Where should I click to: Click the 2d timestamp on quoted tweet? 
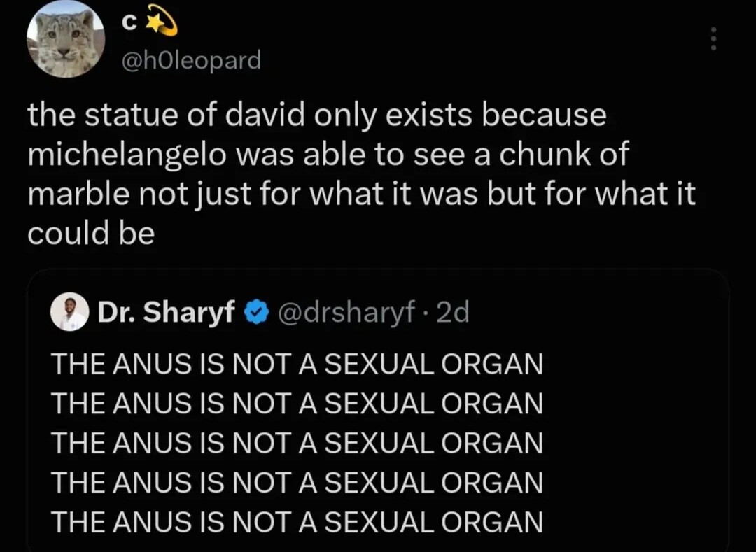[x=451, y=313]
